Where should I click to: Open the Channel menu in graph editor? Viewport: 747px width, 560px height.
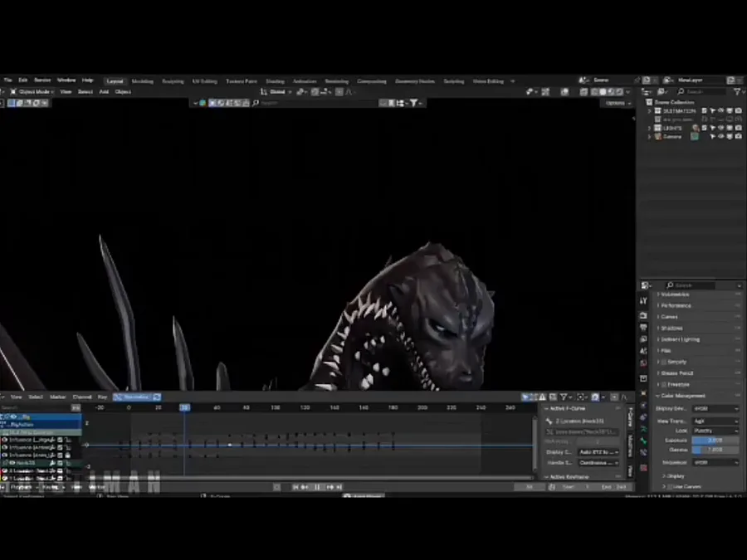click(x=82, y=397)
